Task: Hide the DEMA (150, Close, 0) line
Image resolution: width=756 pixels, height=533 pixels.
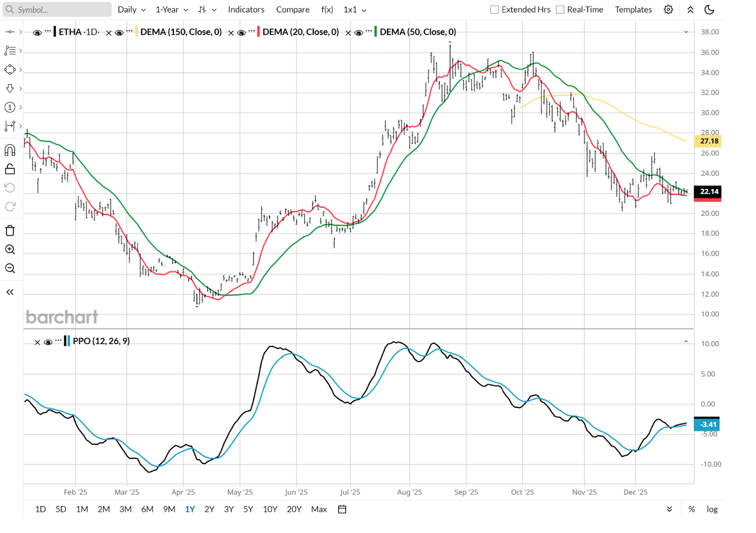Action: (x=119, y=33)
